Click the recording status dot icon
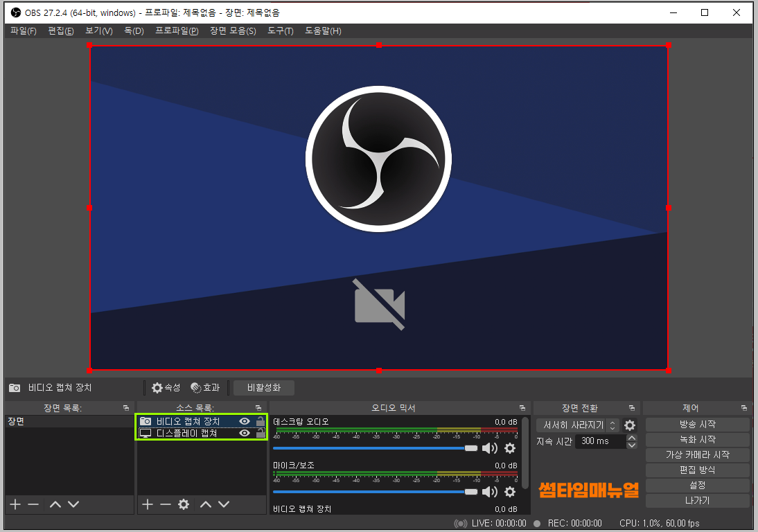Screen dimensions: 758x532 [537, 523]
